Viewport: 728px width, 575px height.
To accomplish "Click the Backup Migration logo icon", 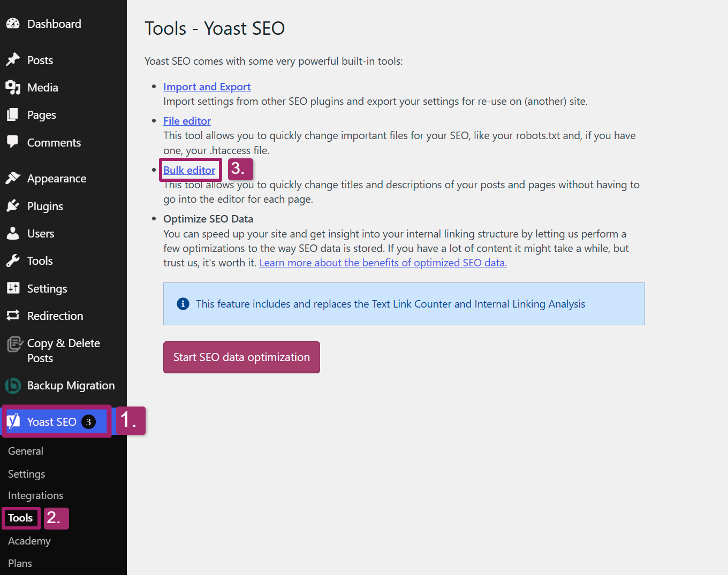I will [13, 385].
